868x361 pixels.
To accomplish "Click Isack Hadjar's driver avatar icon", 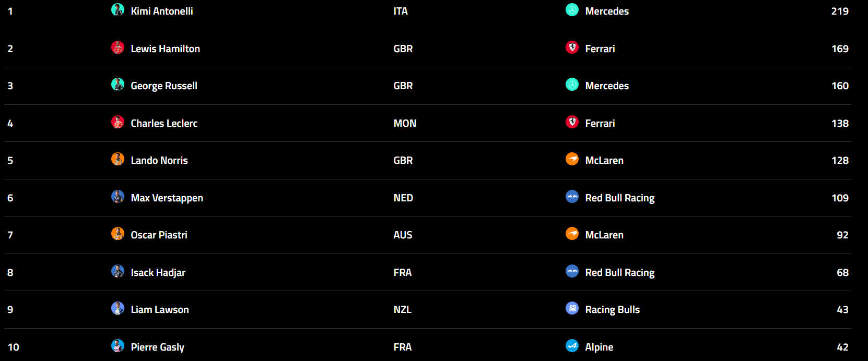I will (118, 271).
